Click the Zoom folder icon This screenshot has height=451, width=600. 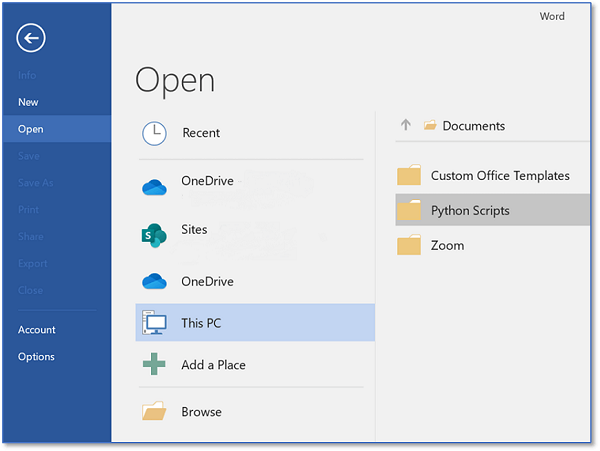point(409,245)
